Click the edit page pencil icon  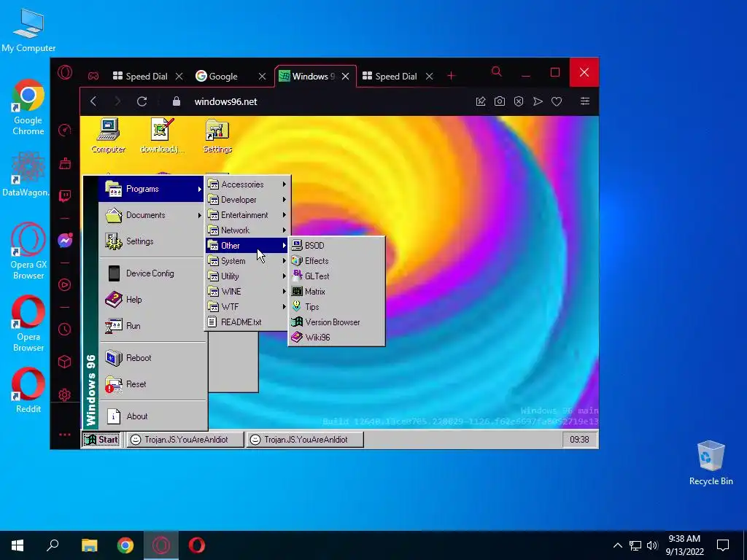[x=481, y=101]
